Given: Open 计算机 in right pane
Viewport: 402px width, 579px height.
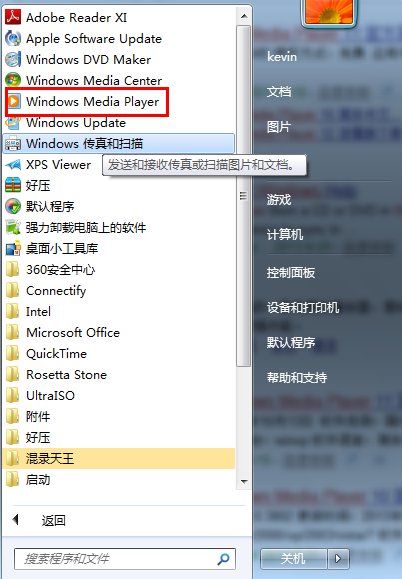Looking at the screenshot, I should 285,234.
